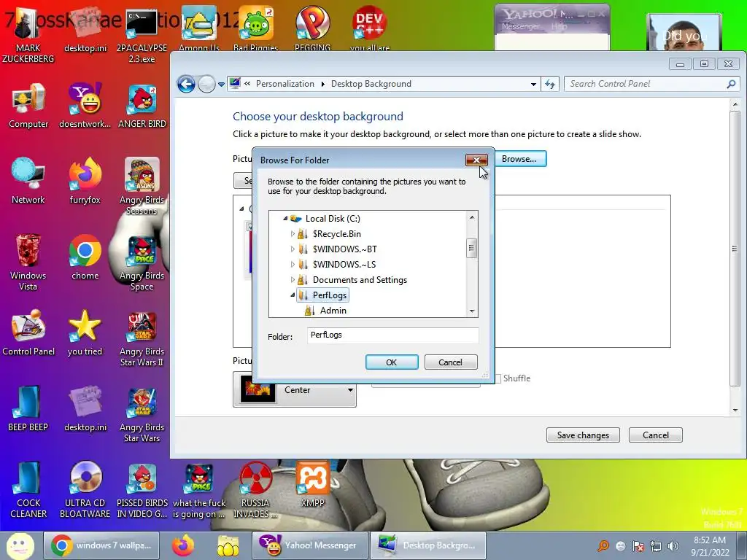
Task: Click the Desktop Background breadcrumb
Action: pyautogui.click(x=371, y=84)
